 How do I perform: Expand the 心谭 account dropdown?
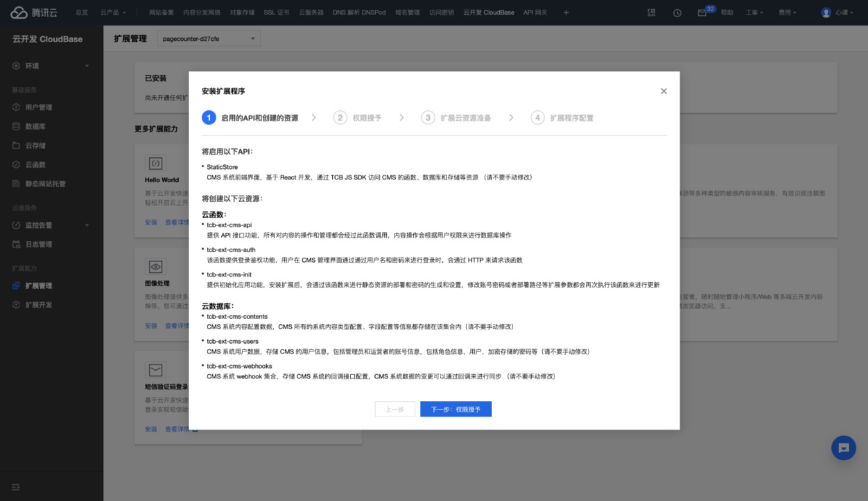tap(844, 13)
